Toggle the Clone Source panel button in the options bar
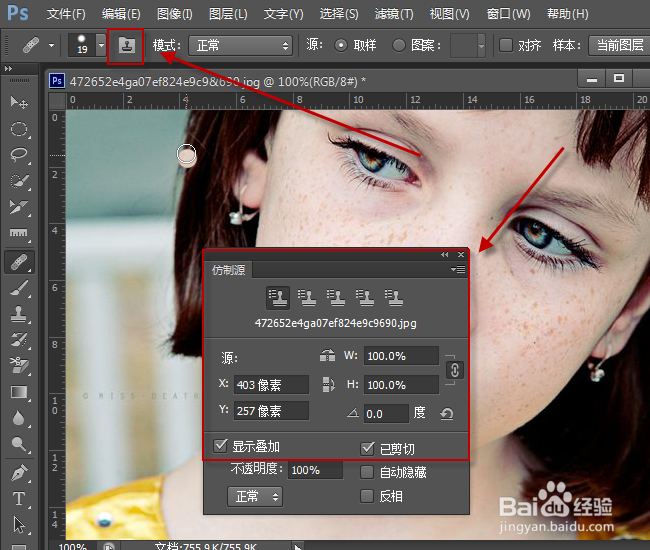The image size is (650, 550). (126, 45)
